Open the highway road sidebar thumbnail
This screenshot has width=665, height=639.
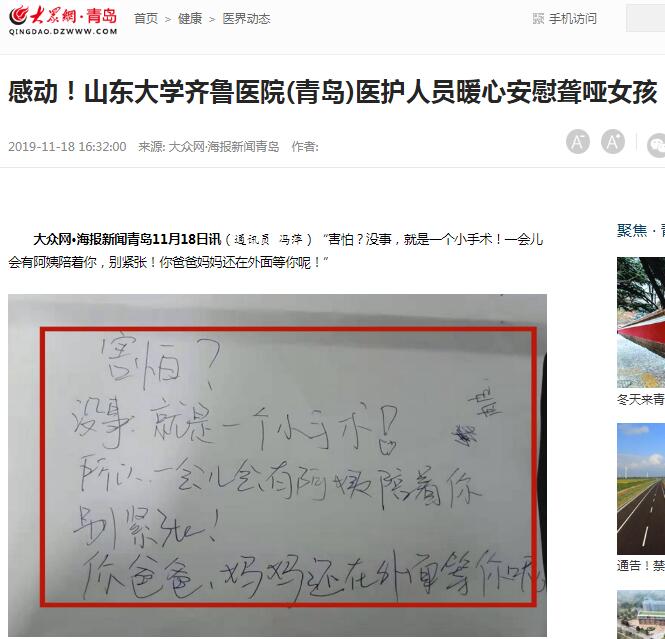pos(641,488)
